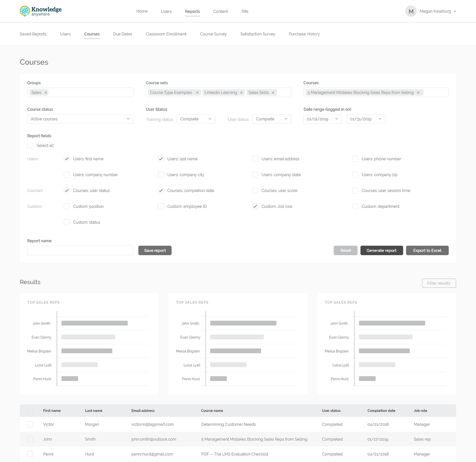Switch to the Due Dates report tab
This screenshot has height=462, width=476.
tap(122, 34)
